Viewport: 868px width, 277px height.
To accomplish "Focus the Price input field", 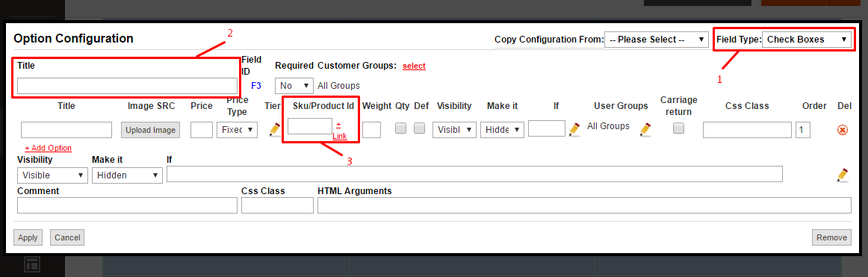I will click(202, 130).
